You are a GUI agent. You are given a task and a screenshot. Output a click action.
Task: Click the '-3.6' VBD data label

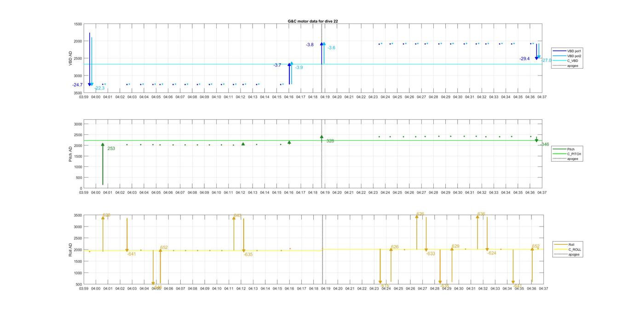tap(331, 48)
